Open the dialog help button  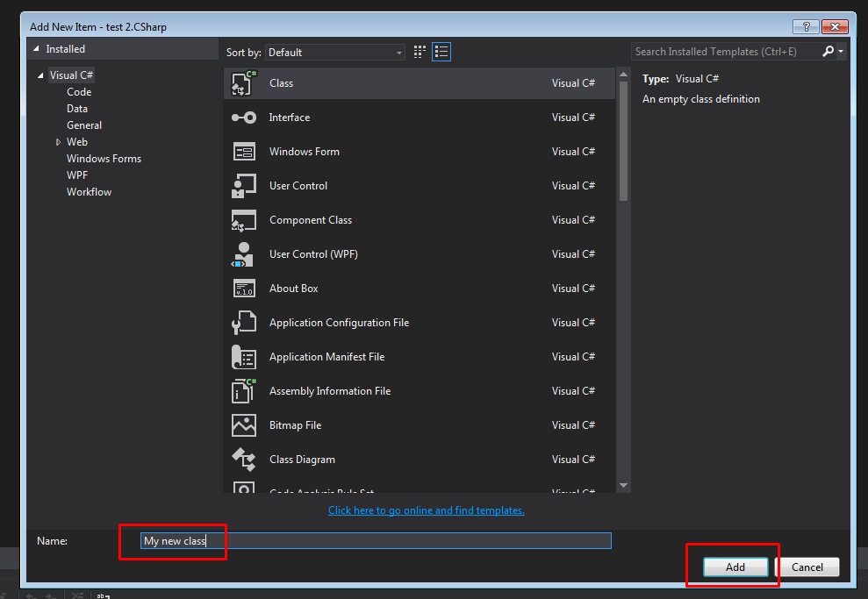(806, 26)
